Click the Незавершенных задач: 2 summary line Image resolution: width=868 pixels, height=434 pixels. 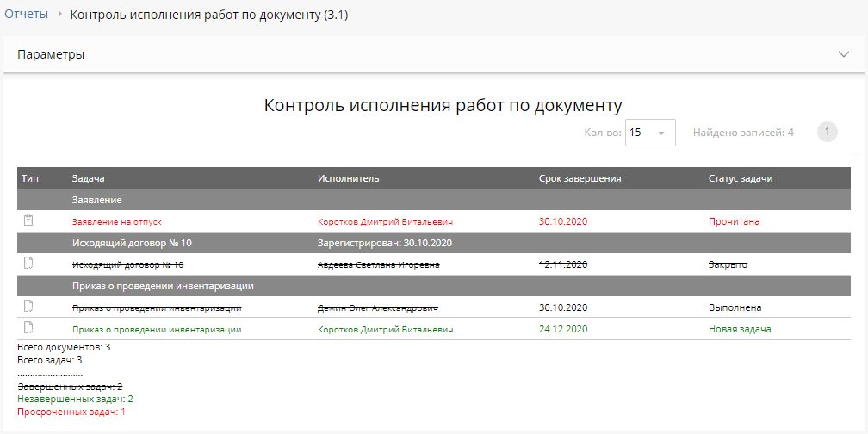75,400
